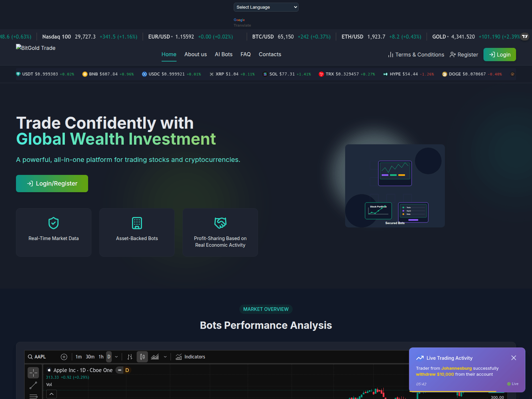Collapse the chart legend with chevron button
Screen dimensions: 532x399
coord(52,394)
